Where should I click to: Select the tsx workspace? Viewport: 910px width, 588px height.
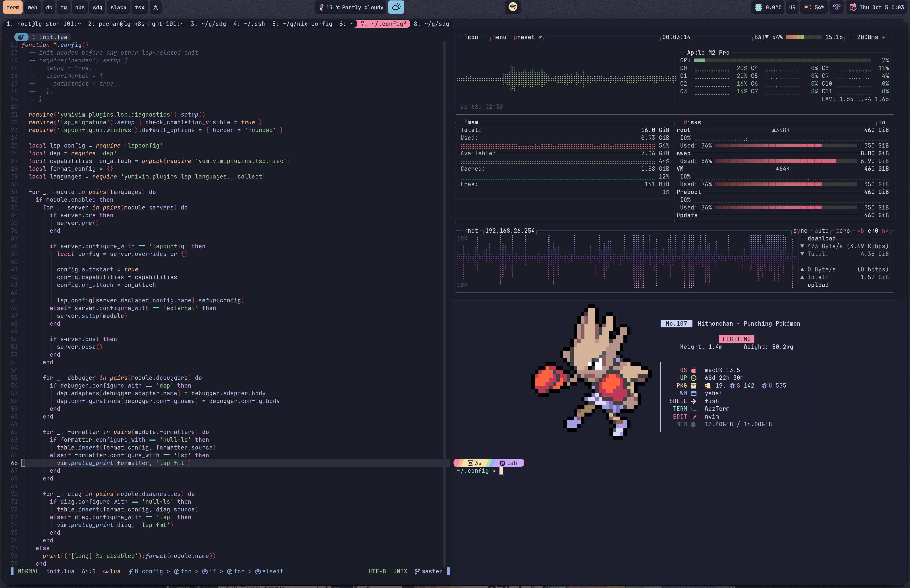click(x=140, y=7)
